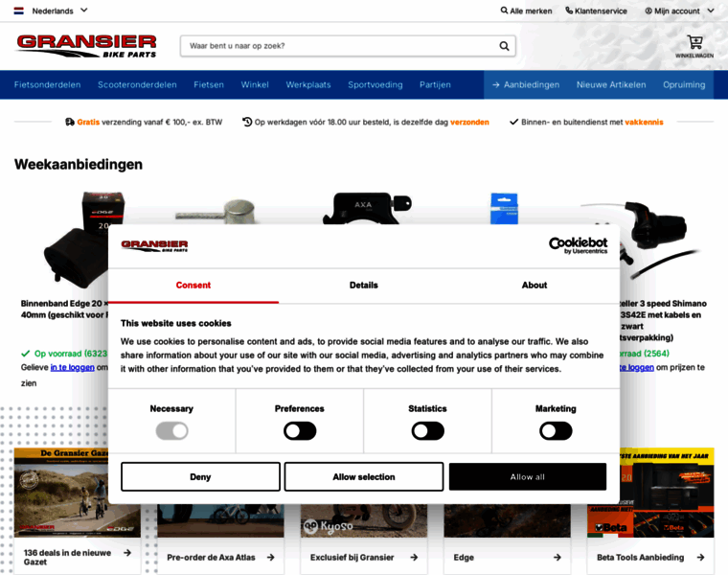Viewport: 728px width, 575px height.
Task: Click green checkmark next to 'Op voorraad (6323'
Action: [26, 354]
